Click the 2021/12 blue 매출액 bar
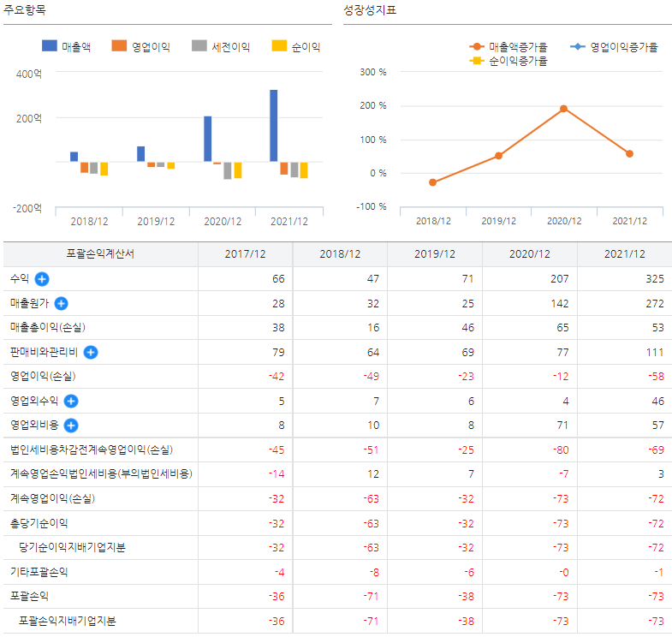 (273, 126)
